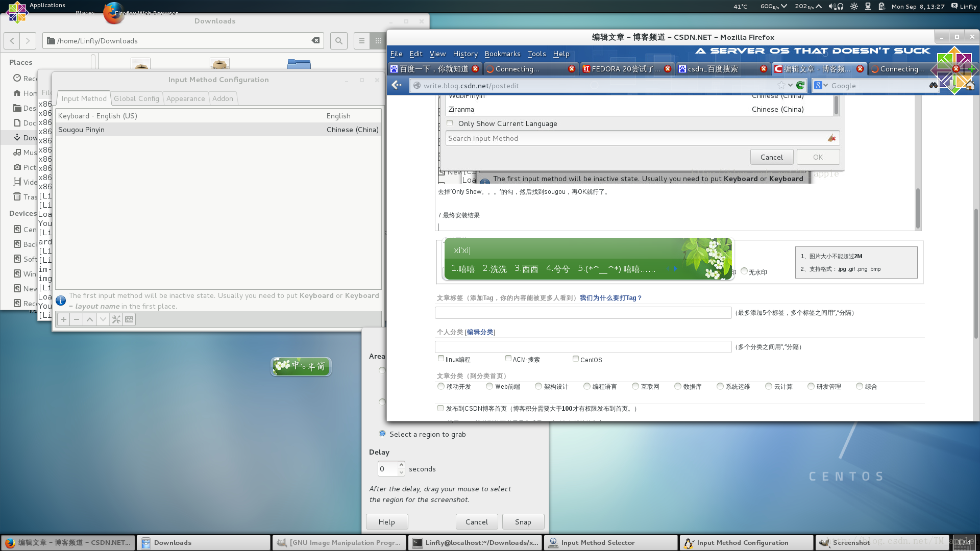Image resolution: width=980 pixels, height=551 pixels.
Task: Open configure tool for selected input method
Action: (x=116, y=319)
